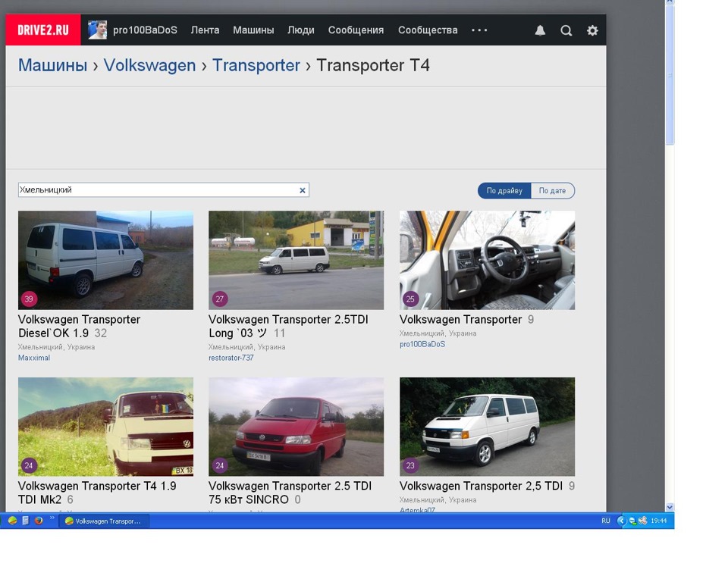Image resolution: width=728 pixels, height=582 pixels.
Task: Open Volkswagen Transporter 2,5 TDI title
Action: point(481,486)
